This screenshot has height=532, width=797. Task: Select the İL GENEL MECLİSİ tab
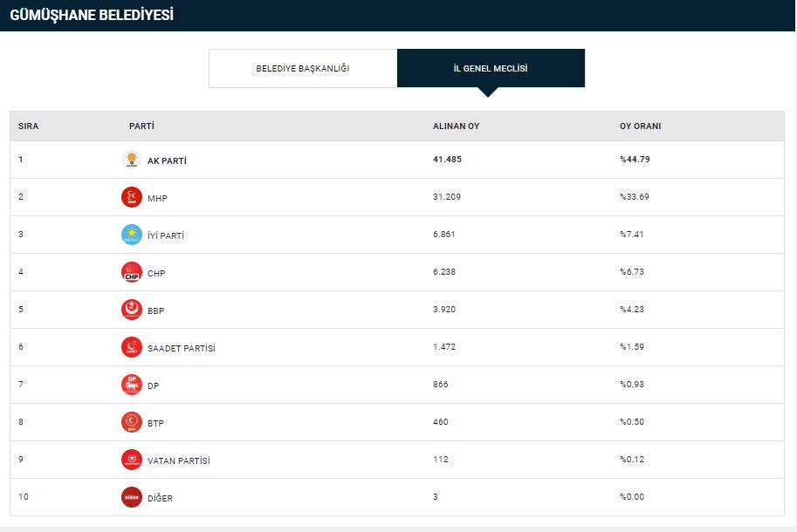point(491,69)
